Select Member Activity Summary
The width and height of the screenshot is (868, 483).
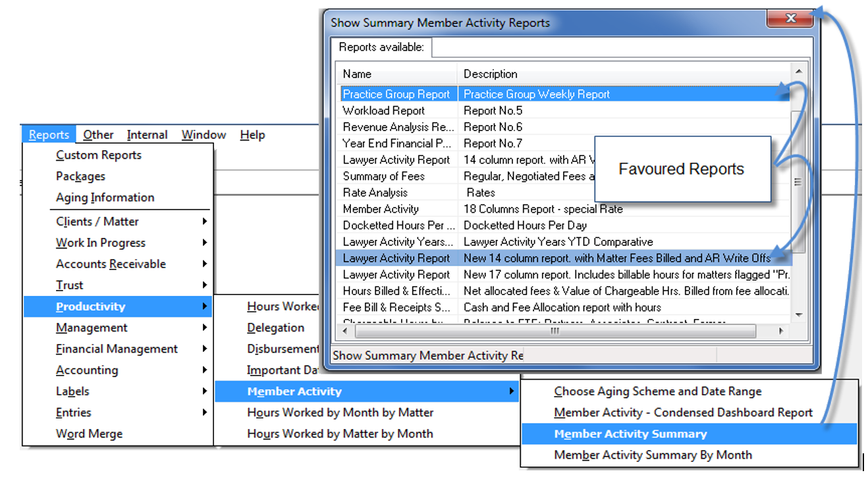(x=690, y=434)
